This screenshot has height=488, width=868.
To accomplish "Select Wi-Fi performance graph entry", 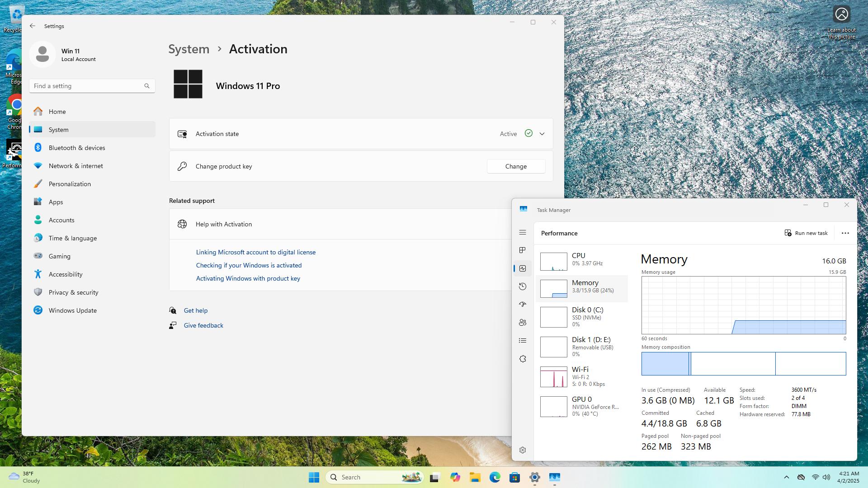I will tap(582, 376).
